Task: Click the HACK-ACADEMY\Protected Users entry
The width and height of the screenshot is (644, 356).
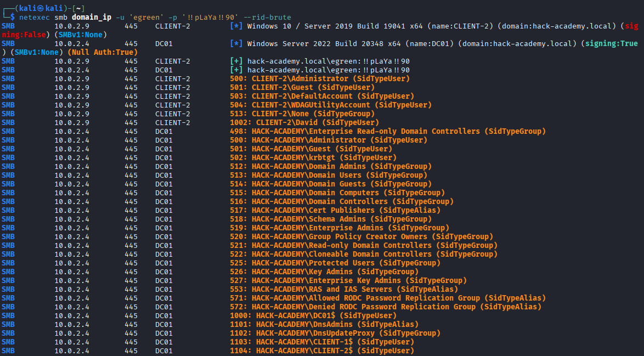Action: point(335,263)
